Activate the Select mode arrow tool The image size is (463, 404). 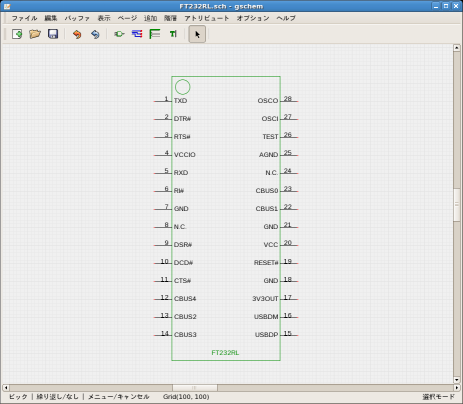tap(197, 34)
